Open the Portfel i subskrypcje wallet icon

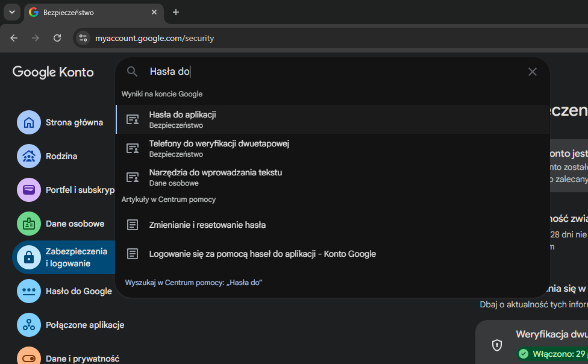coord(29,190)
